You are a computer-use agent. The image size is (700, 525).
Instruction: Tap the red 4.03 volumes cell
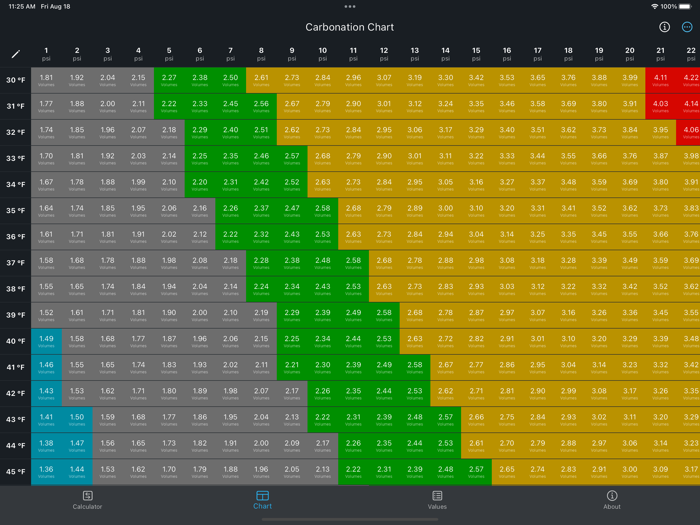click(x=661, y=106)
